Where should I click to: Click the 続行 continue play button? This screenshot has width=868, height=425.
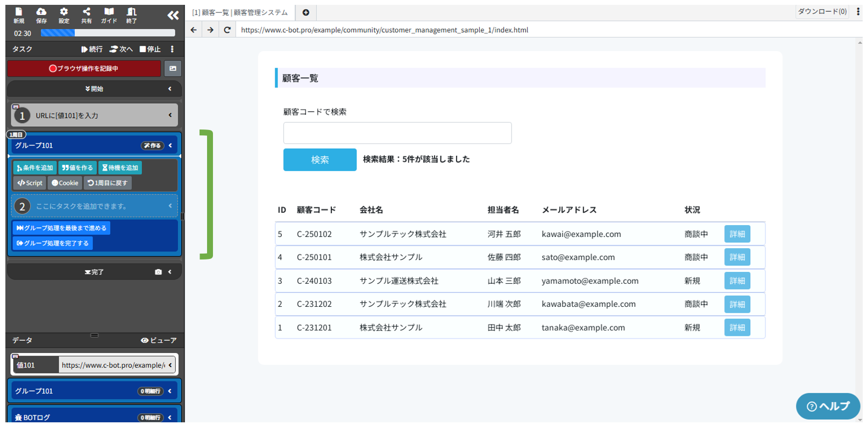(92, 49)
